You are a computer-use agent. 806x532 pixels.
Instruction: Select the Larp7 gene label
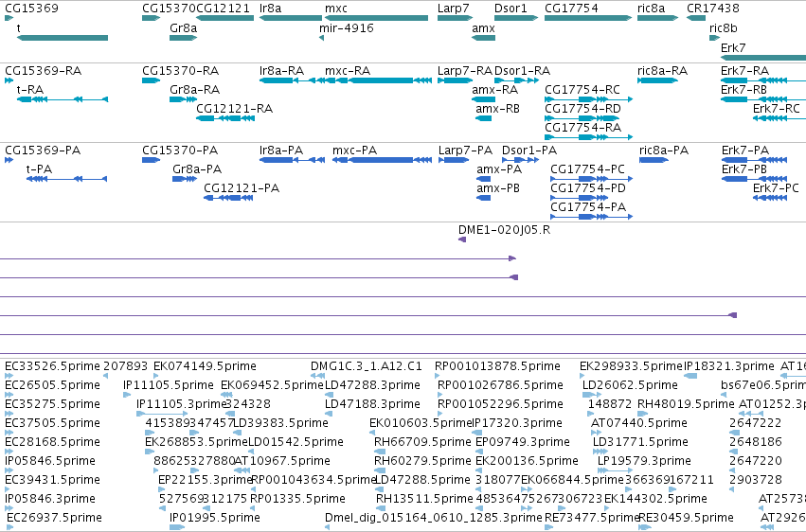click(x=453, y=9)
